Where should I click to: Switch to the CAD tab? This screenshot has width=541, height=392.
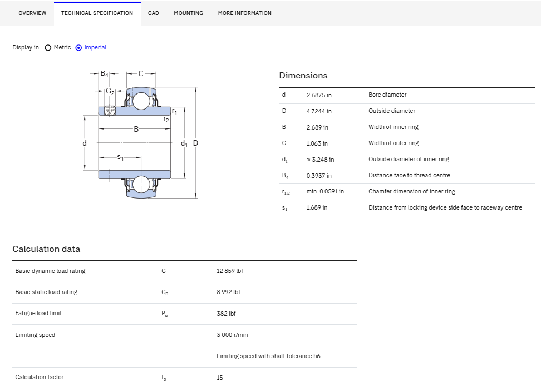tap(154, 13)
